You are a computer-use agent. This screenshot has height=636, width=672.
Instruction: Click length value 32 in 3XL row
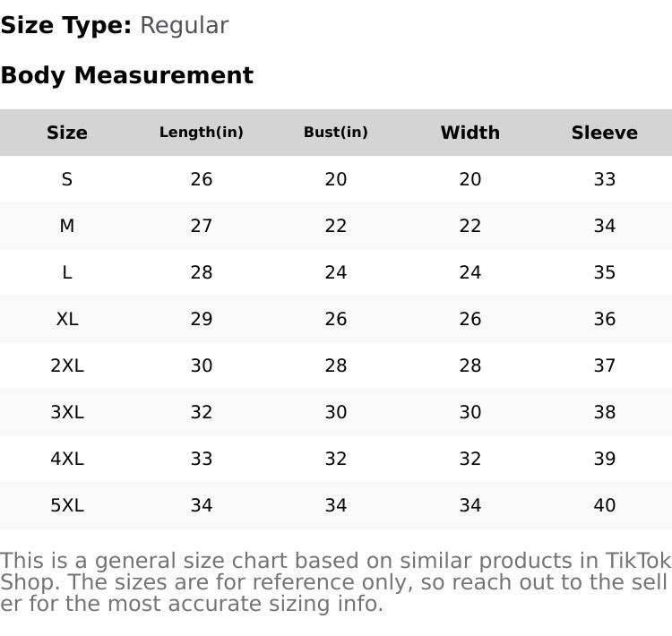(x=202, y=412)
